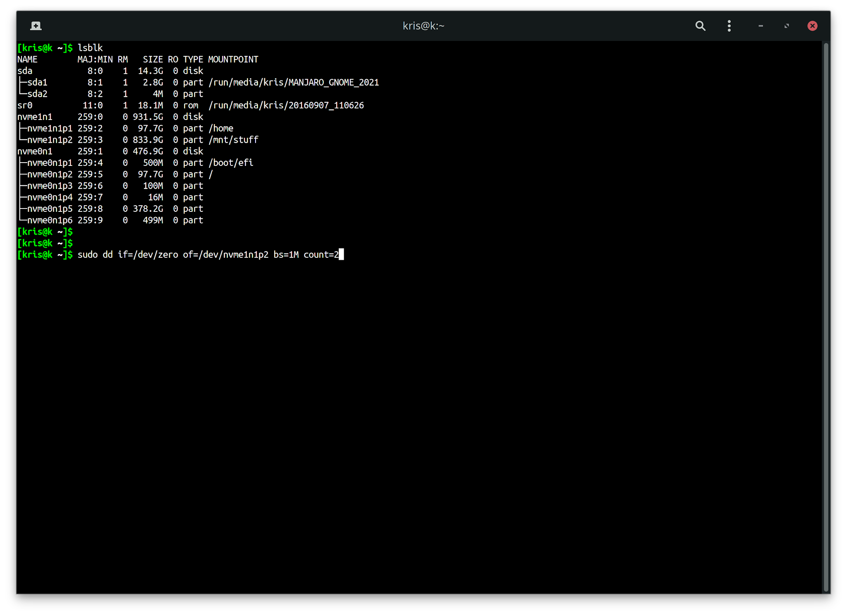847x616 pixels.
Task: Click the MOUNTPOINT column header text
Action: click(x=233, y=59)
